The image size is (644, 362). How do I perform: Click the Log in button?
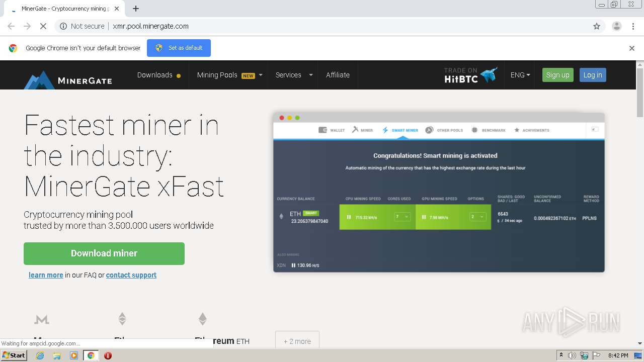point(593,75)
